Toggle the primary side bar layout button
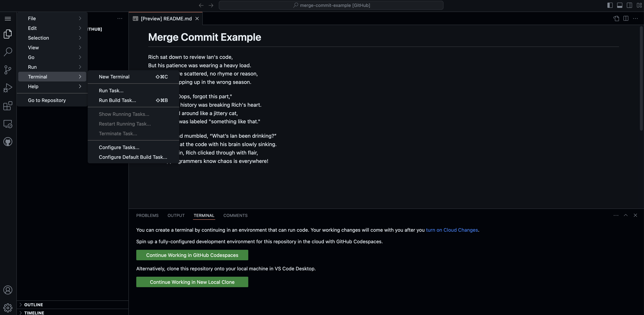This screenshot has height=315, width=644. click(610, 5)
